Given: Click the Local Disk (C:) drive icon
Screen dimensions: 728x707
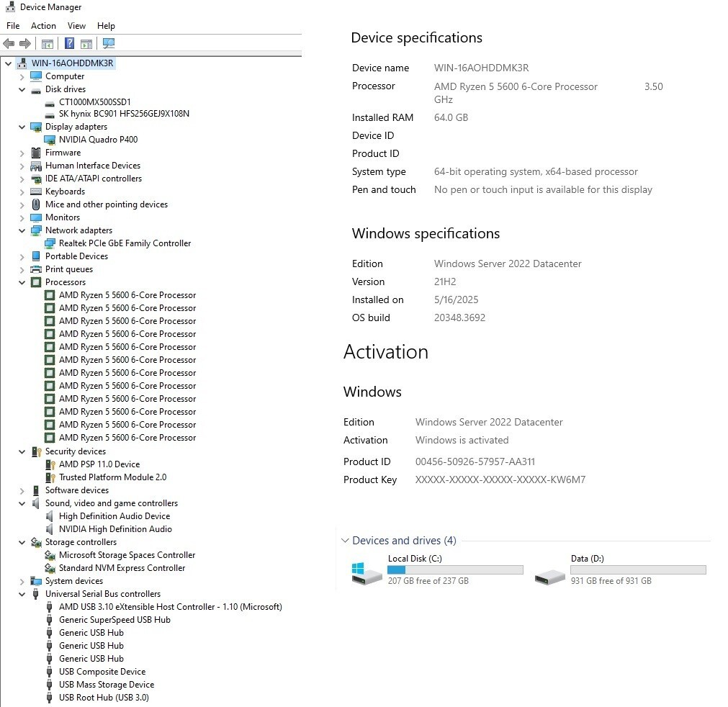Looking at the screenshot, I should (x=367, y=574).
